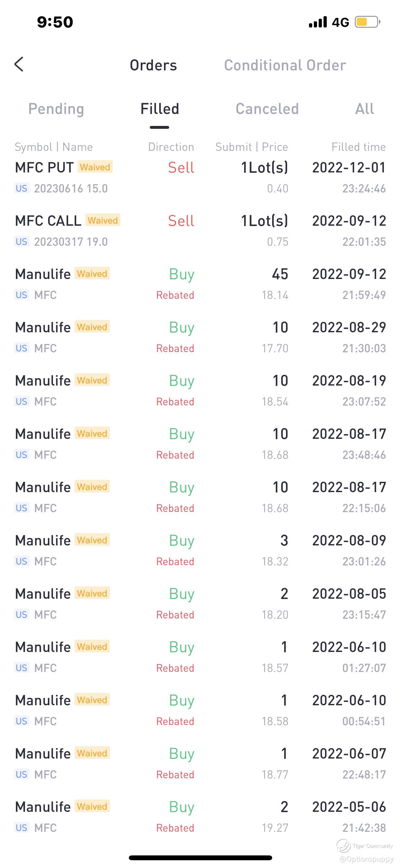This screenshot has height=868, width=401.
Task: Show All orders
Action: (364, 109)
